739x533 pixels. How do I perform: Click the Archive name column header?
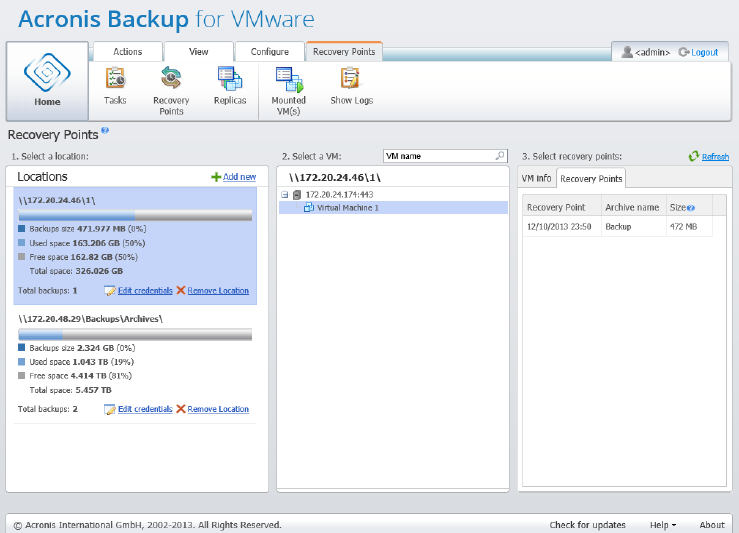633,207
